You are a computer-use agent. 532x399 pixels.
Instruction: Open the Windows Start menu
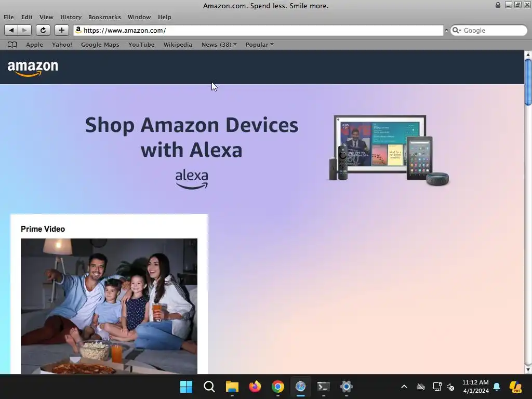pyautogui.click(x=187, y=387)
